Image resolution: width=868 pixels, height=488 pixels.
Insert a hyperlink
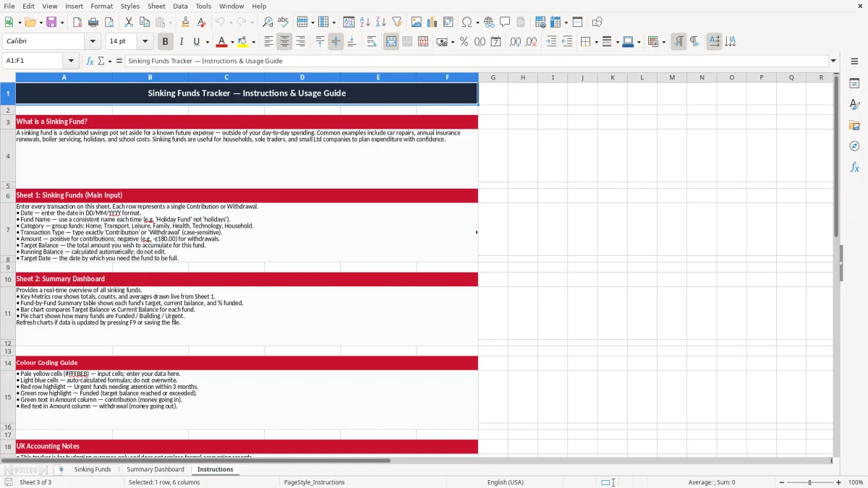(489, 22)
